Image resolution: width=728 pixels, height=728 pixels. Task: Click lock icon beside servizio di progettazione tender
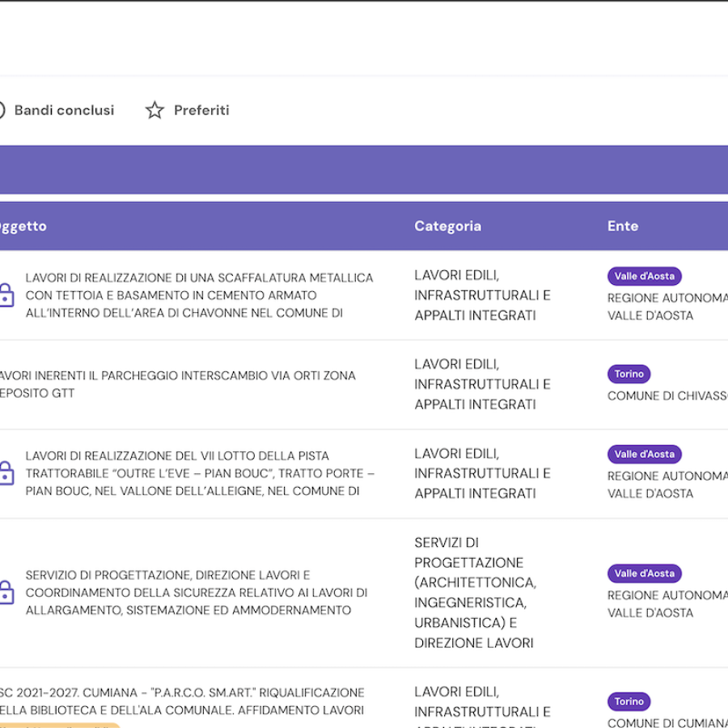[x=6, y=593]
